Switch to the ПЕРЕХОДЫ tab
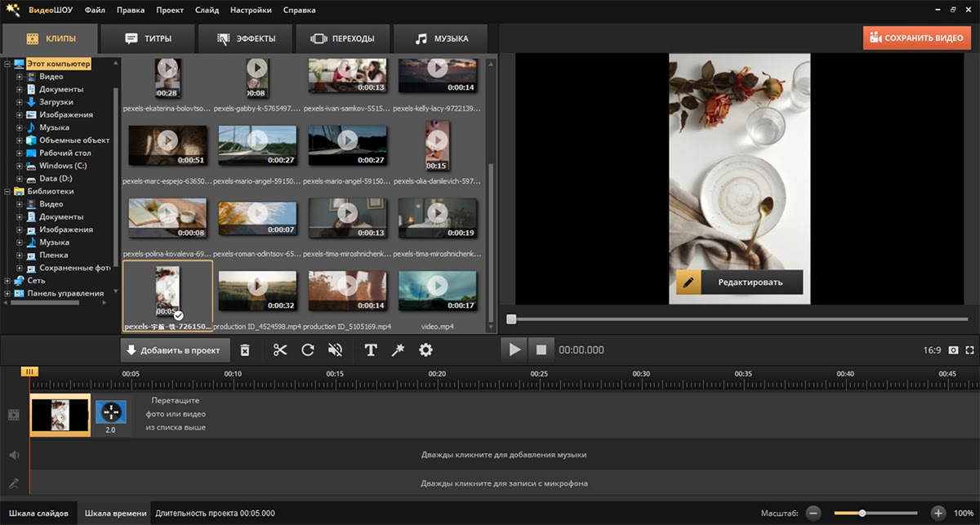Viewport: 980px width, 525px height. (x=343, y=38)
